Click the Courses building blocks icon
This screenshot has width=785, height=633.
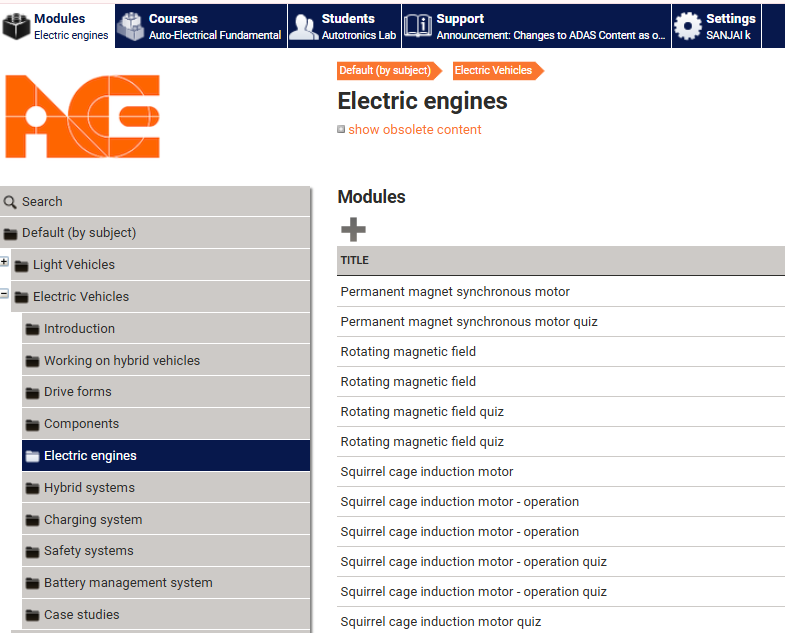(x=131, y=26)
